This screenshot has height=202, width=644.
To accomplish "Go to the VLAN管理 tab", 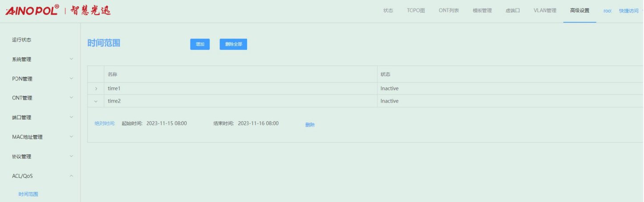I will click(545, 11).
